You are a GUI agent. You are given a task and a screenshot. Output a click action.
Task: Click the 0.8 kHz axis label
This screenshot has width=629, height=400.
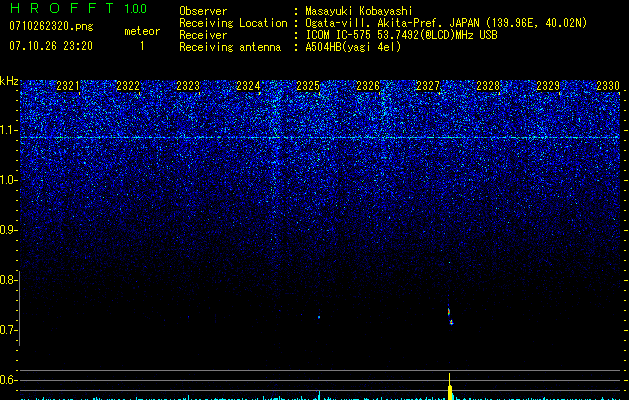(8, 280)
